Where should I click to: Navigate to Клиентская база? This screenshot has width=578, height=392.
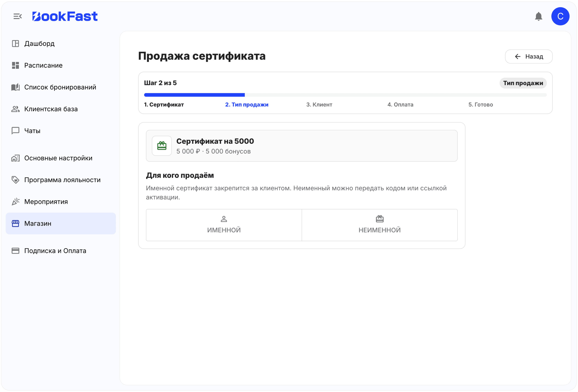click(61, 109)
